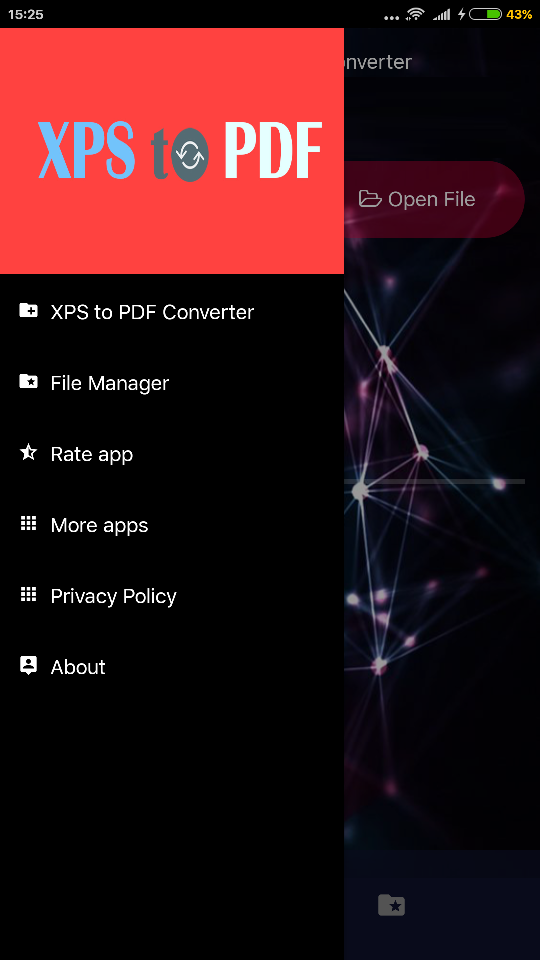
Task: Tap the Open File button
Action: 433,199
